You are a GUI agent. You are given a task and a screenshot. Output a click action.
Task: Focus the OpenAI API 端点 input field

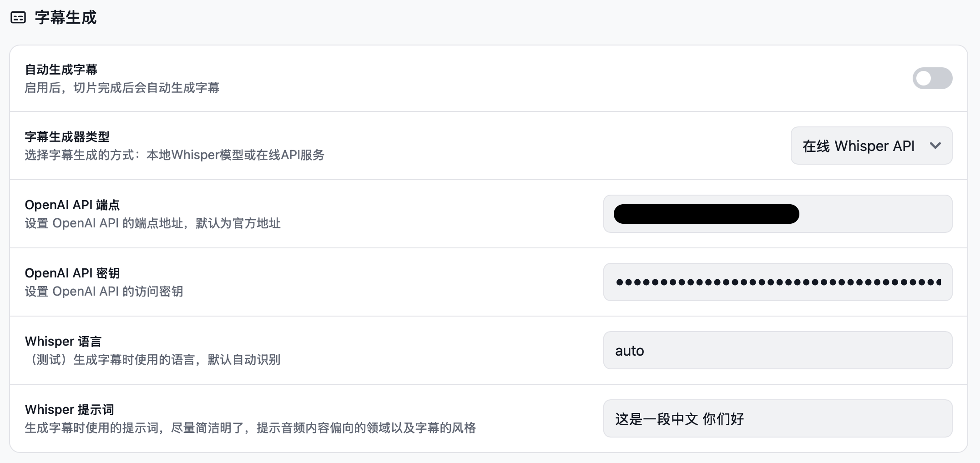point(778,214)
